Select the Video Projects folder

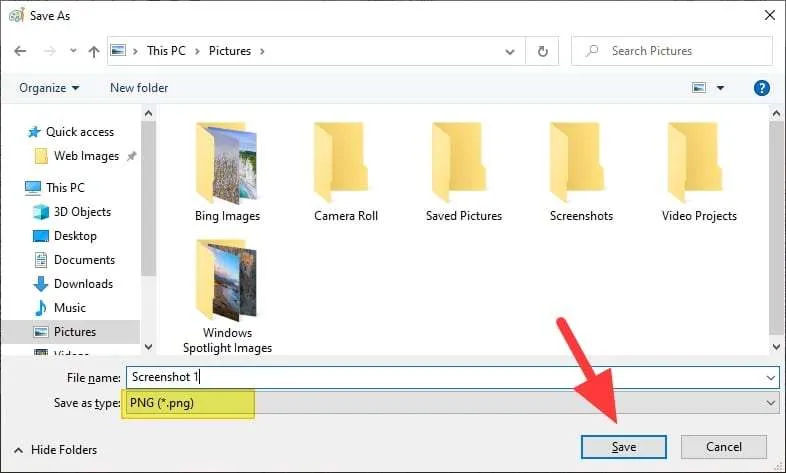(699, 173)
